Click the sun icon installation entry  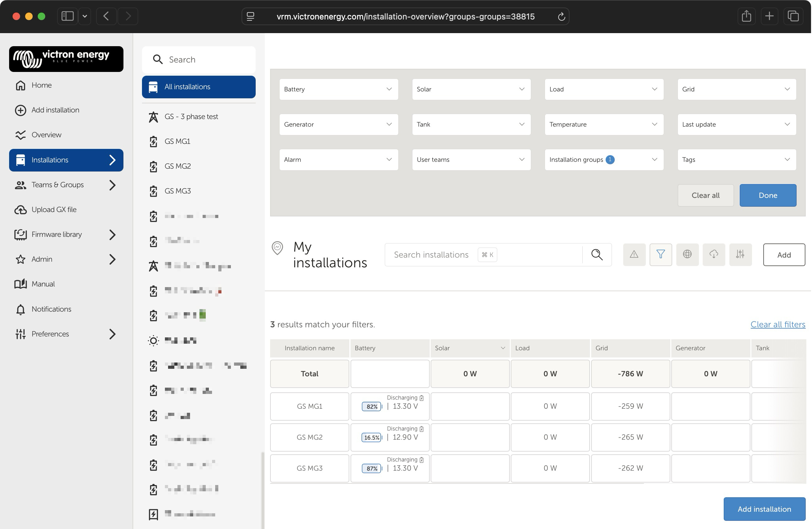154,341
